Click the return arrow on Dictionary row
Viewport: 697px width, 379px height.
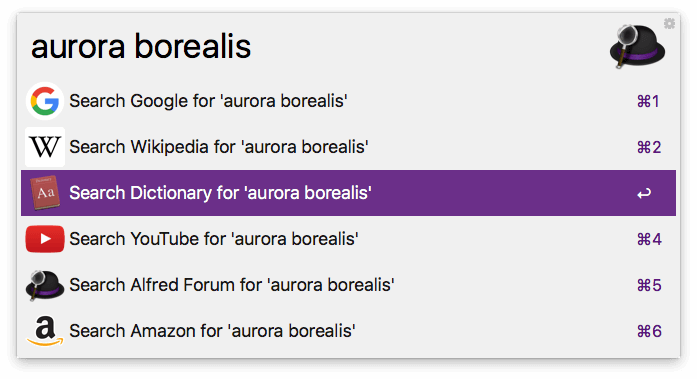tap(644, 193)
